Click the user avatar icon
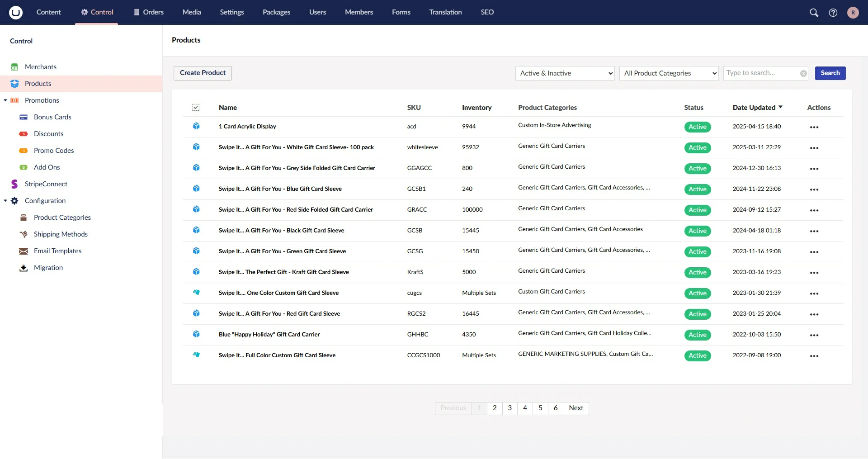Viewport: 868px width, 459px height. tap(853, 13)
